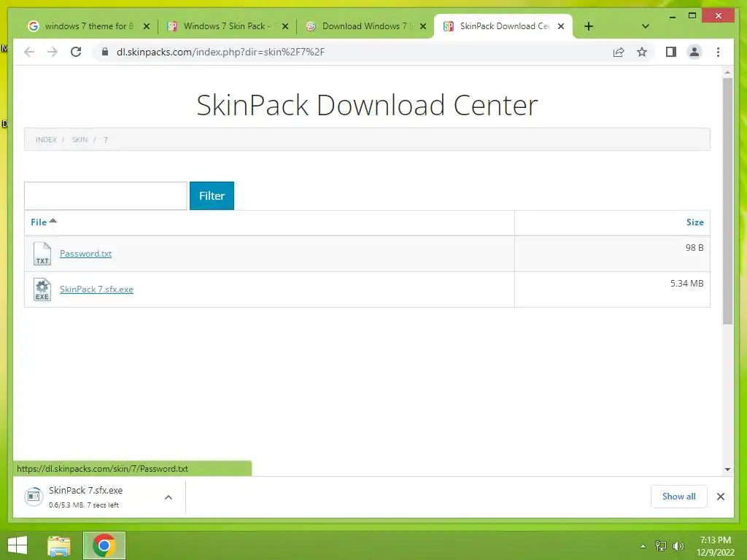View site security lock info
The height and width of the screenshot is (560, 747).
(x=105, y=52)
